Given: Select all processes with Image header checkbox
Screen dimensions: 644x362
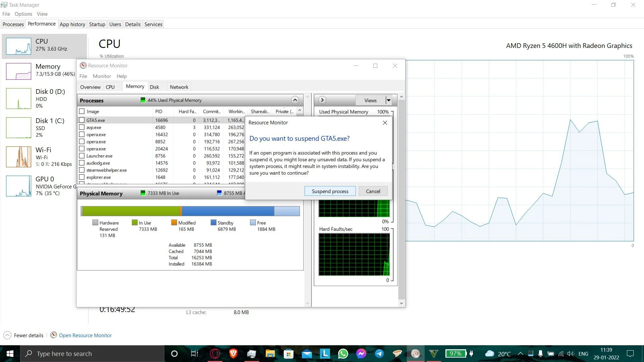Looking at the screenshot, I should coord(82,111).
